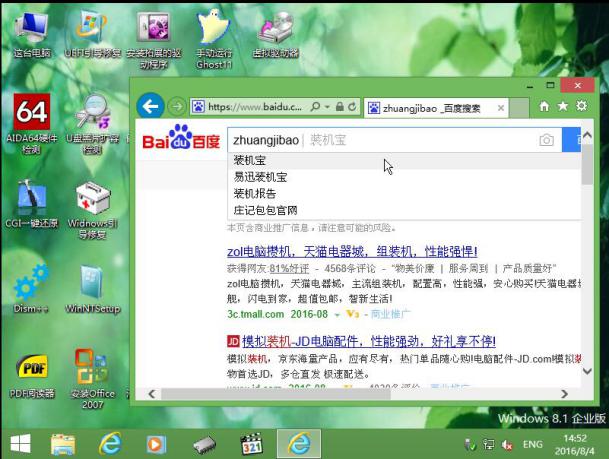Open the media player taskbar icon
The width and height of the screenshot is (609, 459).
[156, 445]
